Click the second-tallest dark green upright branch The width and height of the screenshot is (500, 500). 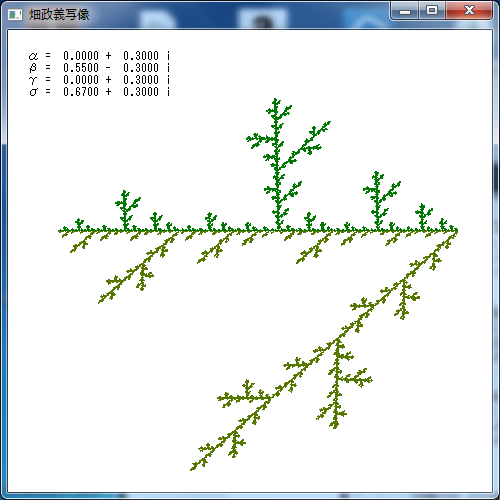(x=377, y=201)
